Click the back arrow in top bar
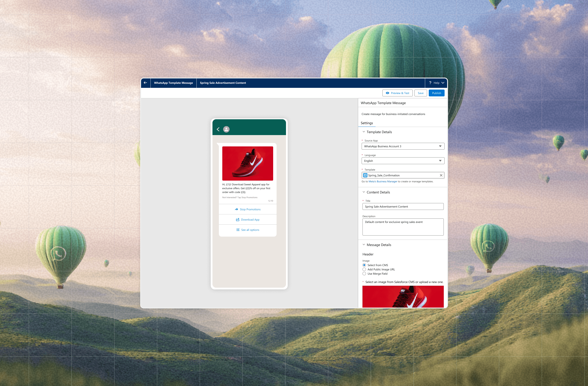Image resolution: width=588 pixels, height=386 pixels. pos(145,83)
